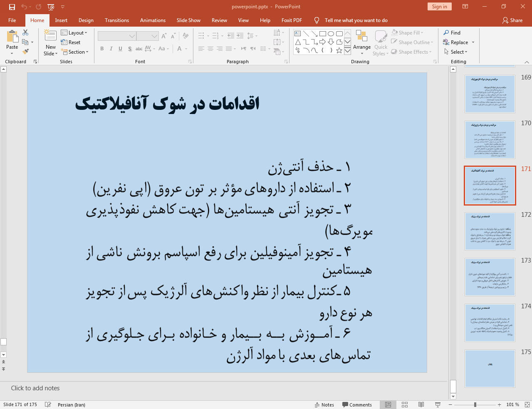This screenshot has height=409, width=532.
Task: Expand the shapes gallery More arrow
Action: [347, 50]
